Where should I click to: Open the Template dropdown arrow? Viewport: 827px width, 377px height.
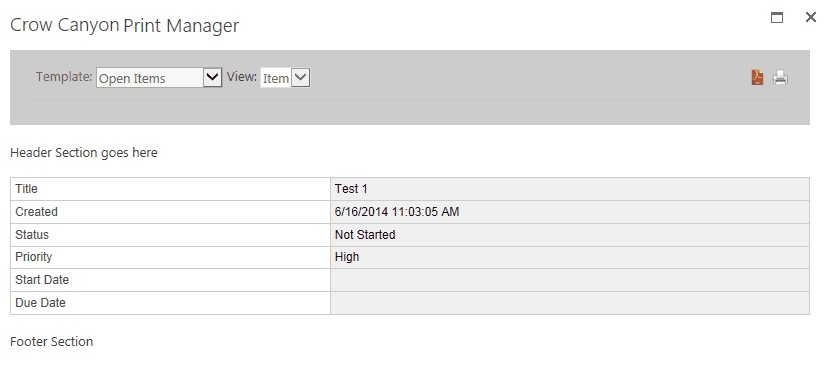[212, 78]
